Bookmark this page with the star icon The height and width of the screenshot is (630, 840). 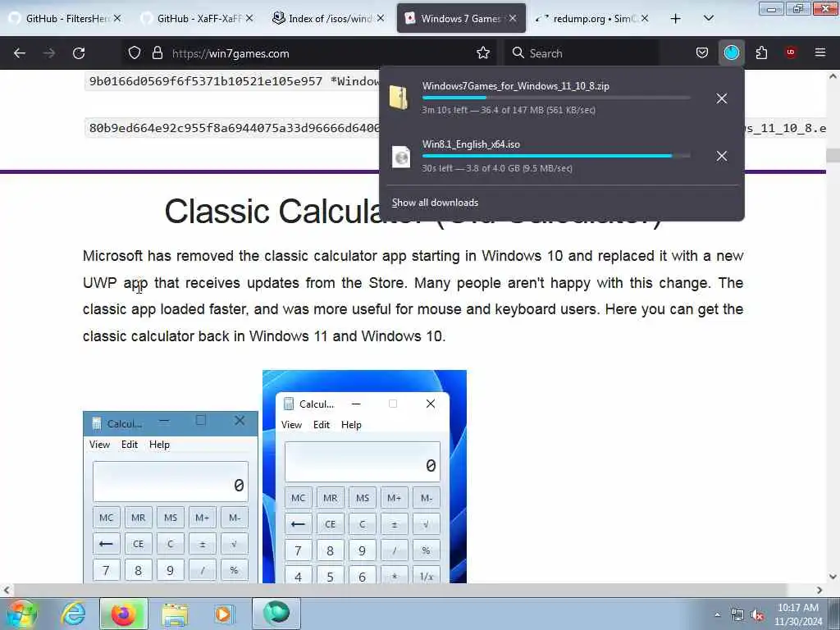pos(483,53)
